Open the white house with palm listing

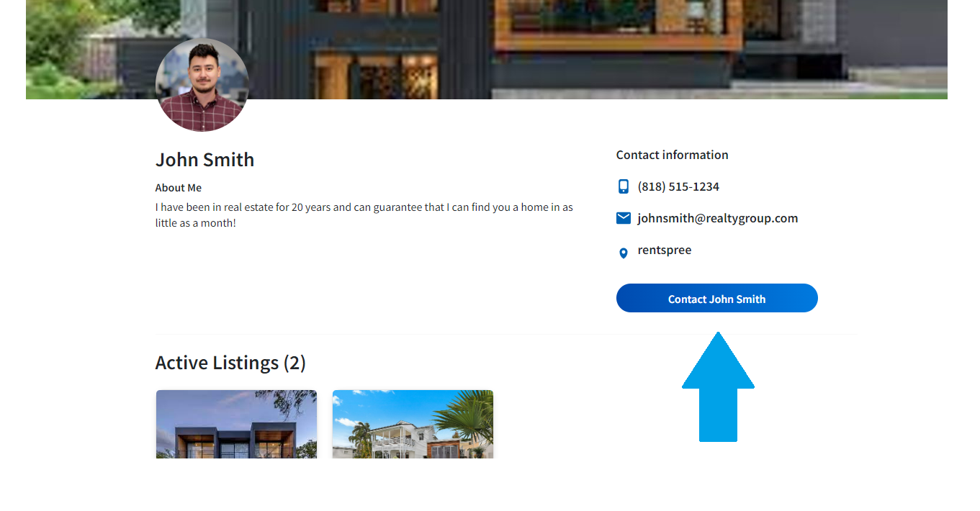tap(413, 425)
